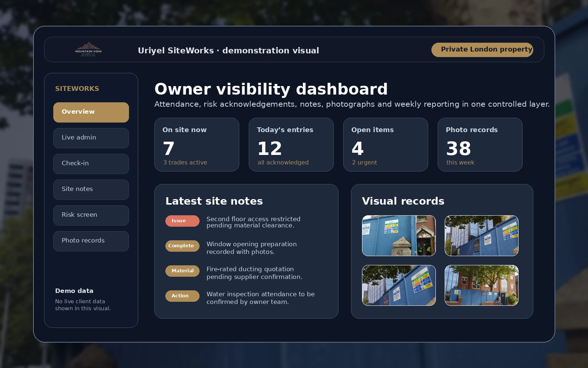588x368 pixels.
Task: Click 'Window opening preparation' note text
Action: (x=251, y=248)
